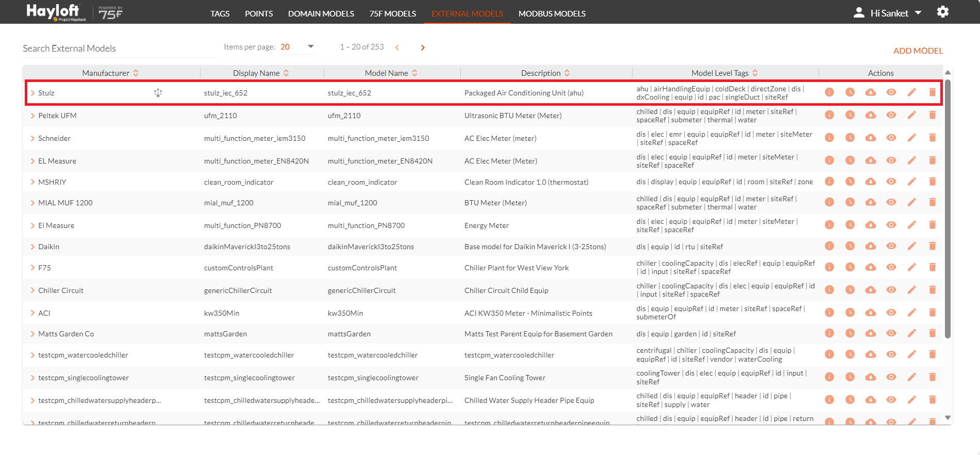Click the scrollbar down arrow
The height and width of the screenshot is (455, 980).
948,417
